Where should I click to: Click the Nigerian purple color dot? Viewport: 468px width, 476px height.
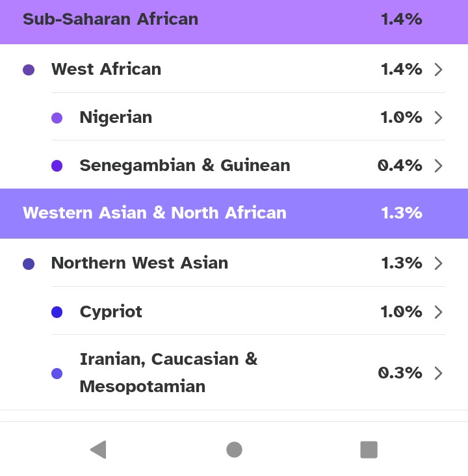pyautogui.click(x=57, y=118)
